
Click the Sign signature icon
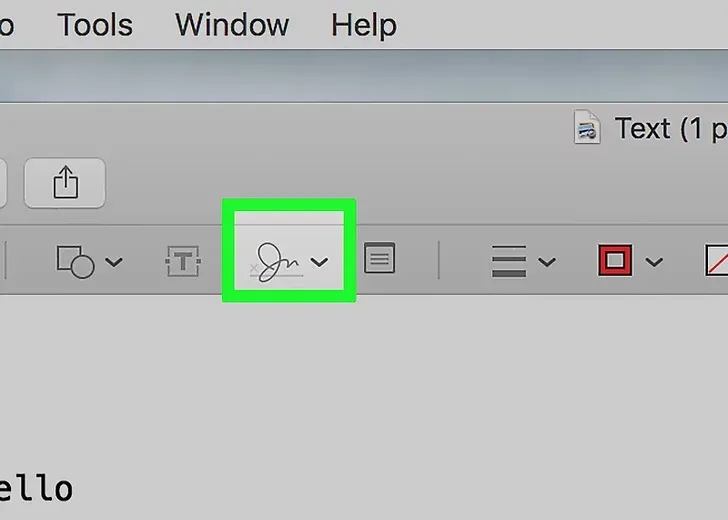277,262
